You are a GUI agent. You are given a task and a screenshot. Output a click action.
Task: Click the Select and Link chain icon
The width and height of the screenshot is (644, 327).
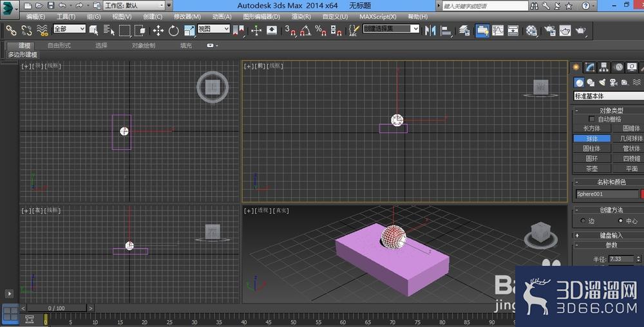(11, 30)
